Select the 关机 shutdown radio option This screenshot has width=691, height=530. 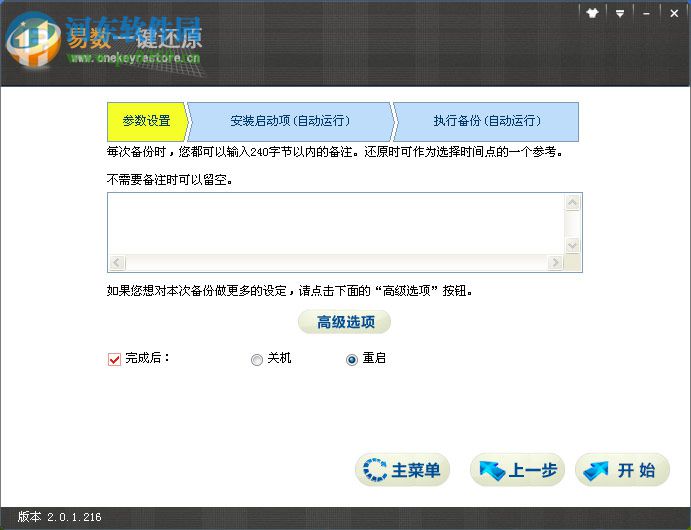[256, 360]
